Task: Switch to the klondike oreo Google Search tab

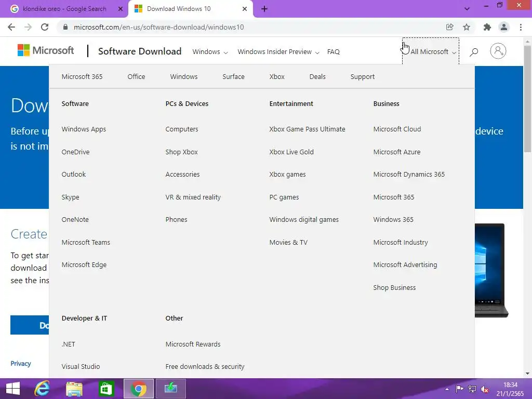Action: 64,9
